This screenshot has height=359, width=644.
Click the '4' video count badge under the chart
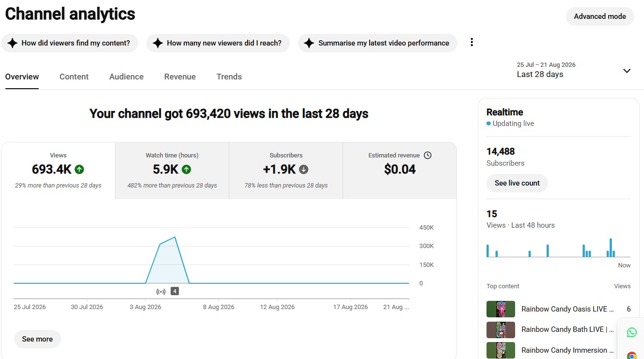tap(175, 291)
